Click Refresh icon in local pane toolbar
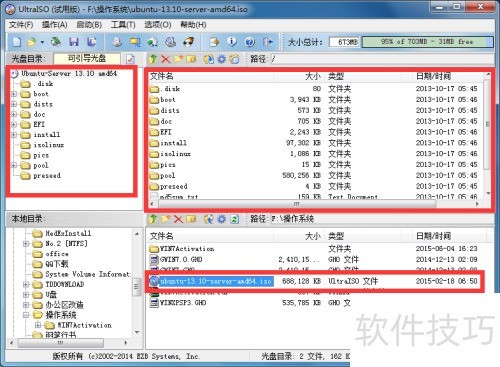 click(235, 219)
